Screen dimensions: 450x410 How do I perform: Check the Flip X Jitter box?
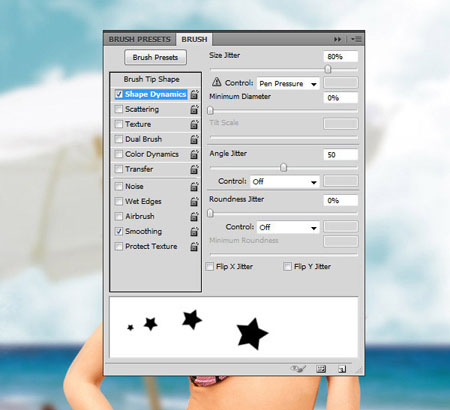click(210, 267)
